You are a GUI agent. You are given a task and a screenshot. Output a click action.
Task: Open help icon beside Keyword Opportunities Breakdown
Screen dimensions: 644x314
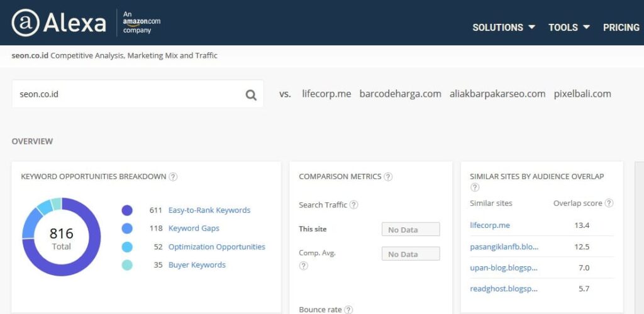point(174,176)
